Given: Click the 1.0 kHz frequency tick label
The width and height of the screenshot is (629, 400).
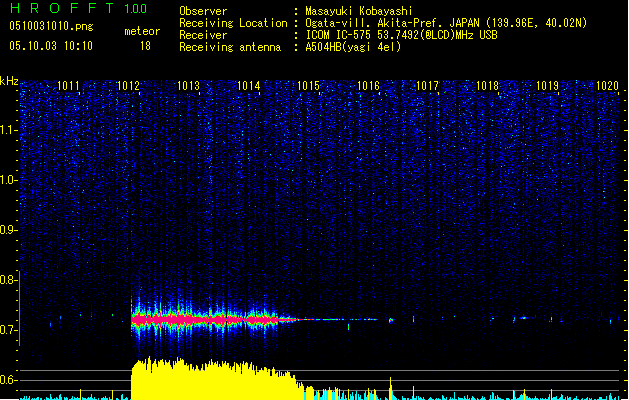Looking at the screenshot, I should (x=8, y=180).
